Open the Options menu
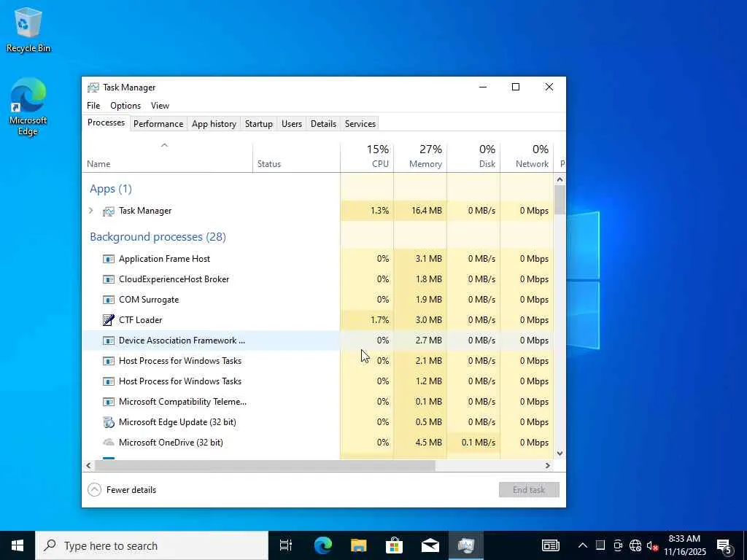The height and width of the screenshot is (560, 747). [125, 106]
